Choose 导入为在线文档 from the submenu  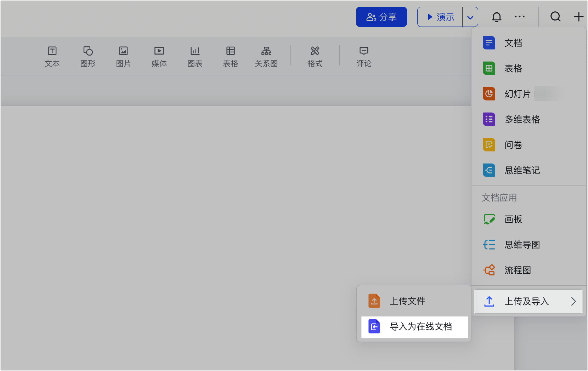(414, 327)
